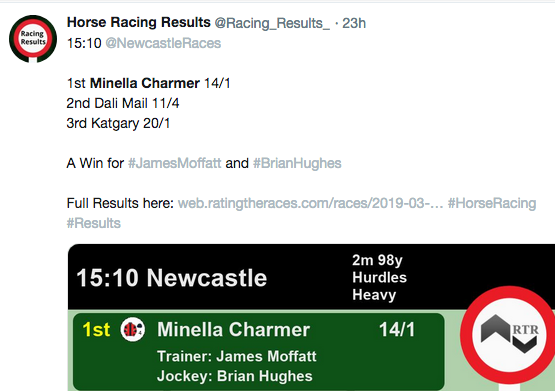
Task: Visit the @NewcastleRaces mention
Action: (x=163, y=43)
